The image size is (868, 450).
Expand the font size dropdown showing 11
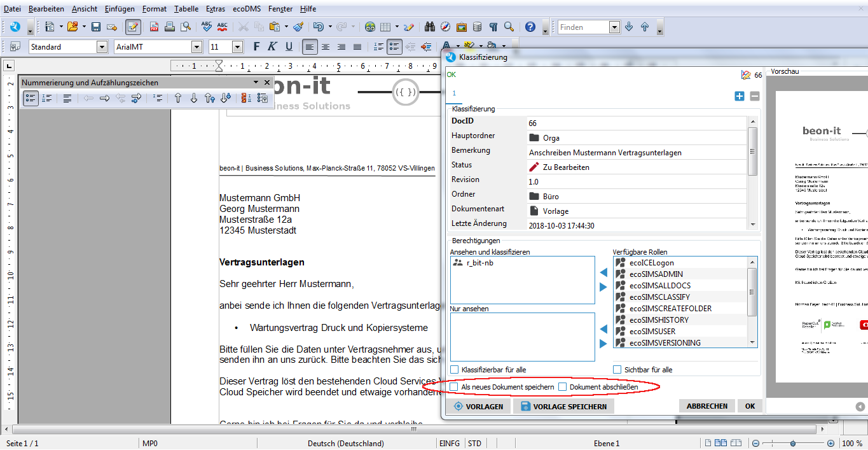point(237,47)
